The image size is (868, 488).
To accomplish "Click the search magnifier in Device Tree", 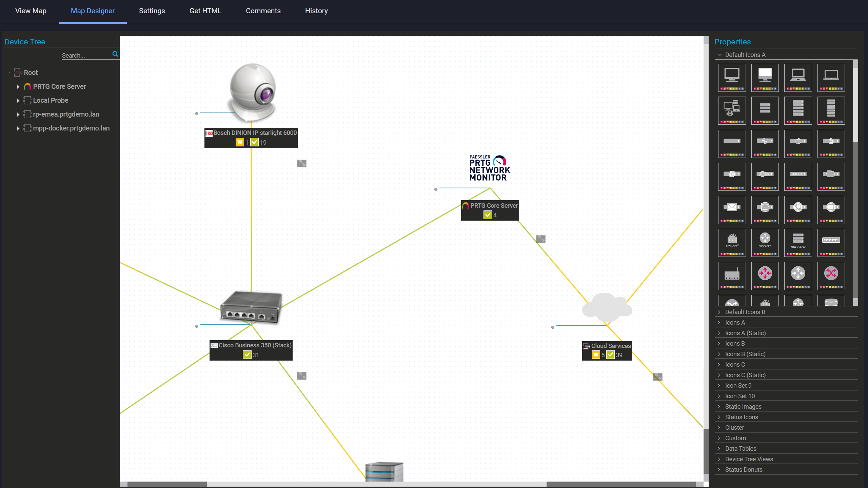I will point(115,54).
